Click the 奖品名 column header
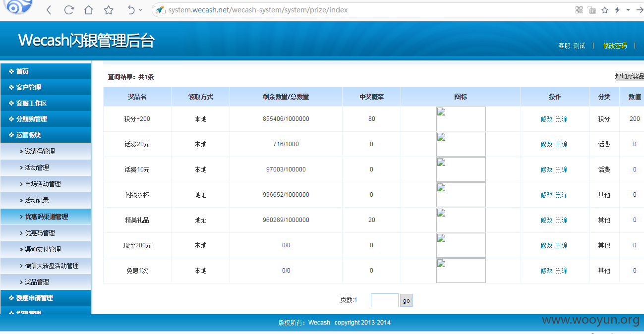Viewport: 644px width, 334px height. tap(137, 97)
